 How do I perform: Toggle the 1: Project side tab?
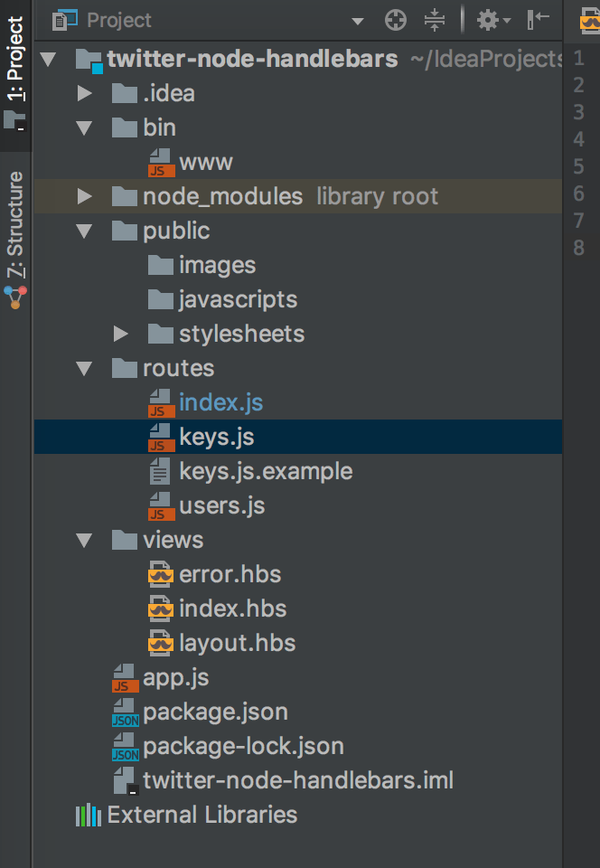[x=16, y=65]
